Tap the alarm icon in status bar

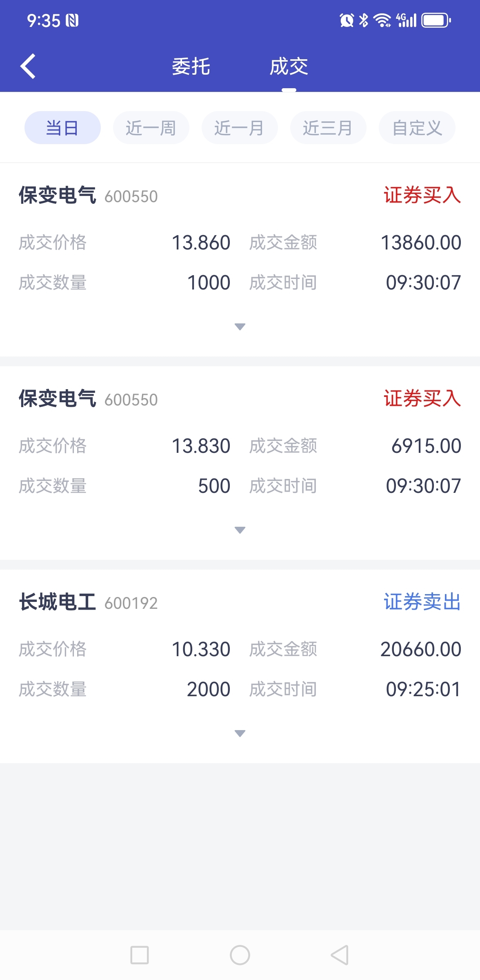tap(347, 20)
